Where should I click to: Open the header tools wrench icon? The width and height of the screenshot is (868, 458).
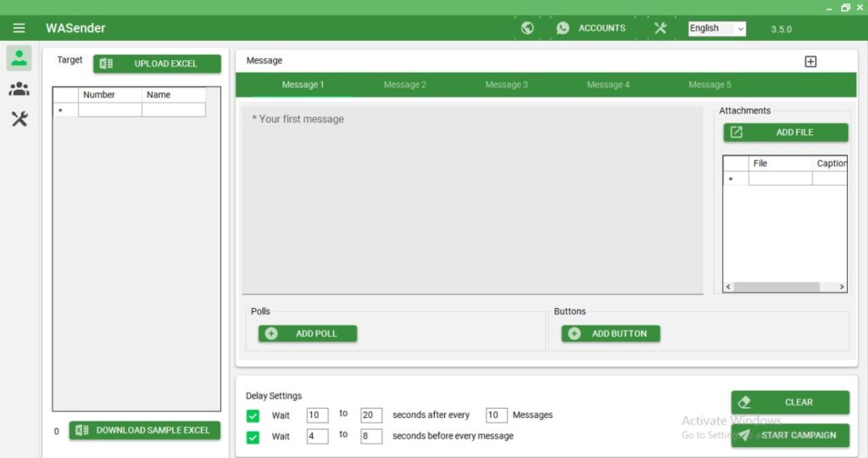[x=659, y=28]
